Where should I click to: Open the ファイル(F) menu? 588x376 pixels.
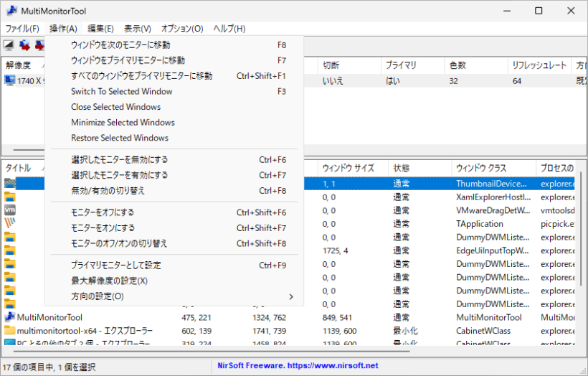tap(22, 29)
